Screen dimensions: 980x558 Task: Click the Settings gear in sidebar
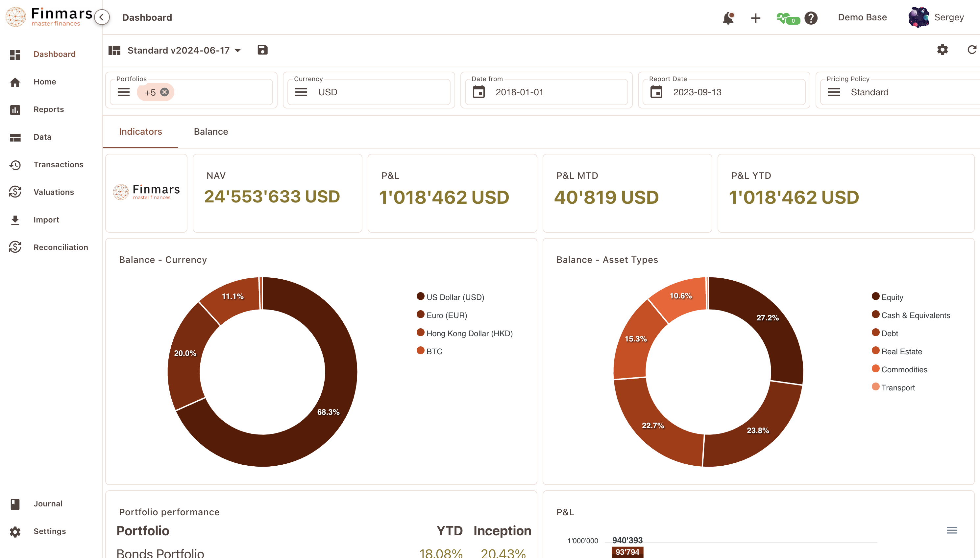point(15,532)
